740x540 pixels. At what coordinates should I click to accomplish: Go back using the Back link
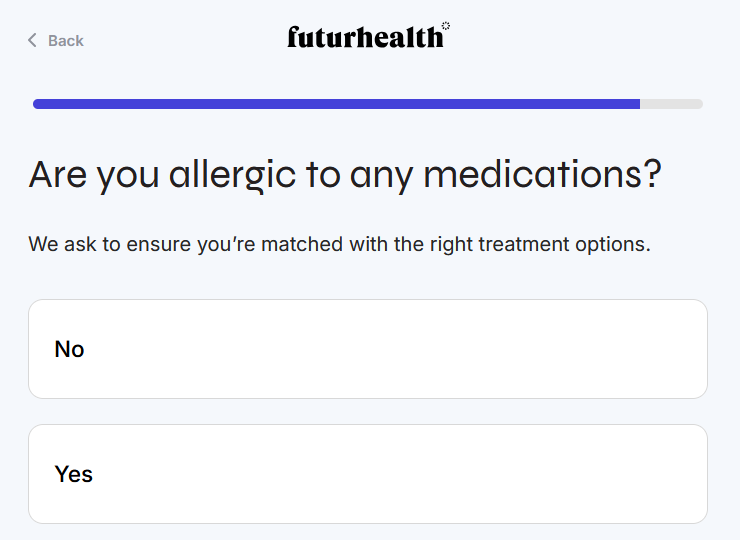pos(65,40)
